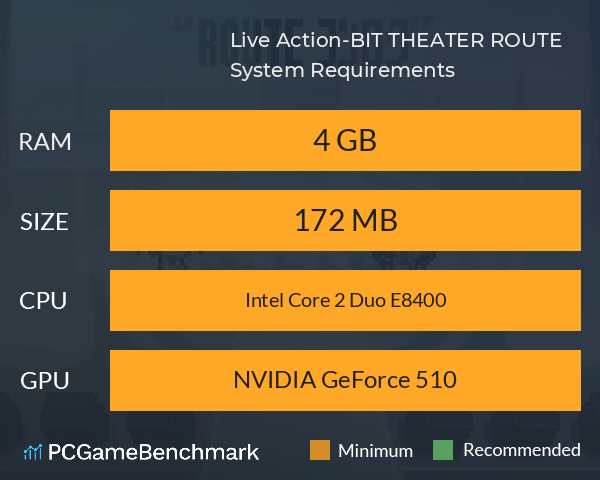600x480 pixels.
Task: Click the NVIDIA GeForce 510 bar
Action: pos(345,380)
